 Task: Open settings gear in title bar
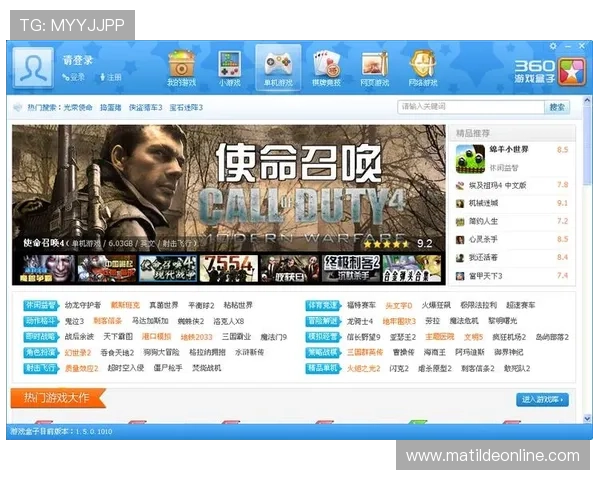pyautogui.click(x=553, y=46)
